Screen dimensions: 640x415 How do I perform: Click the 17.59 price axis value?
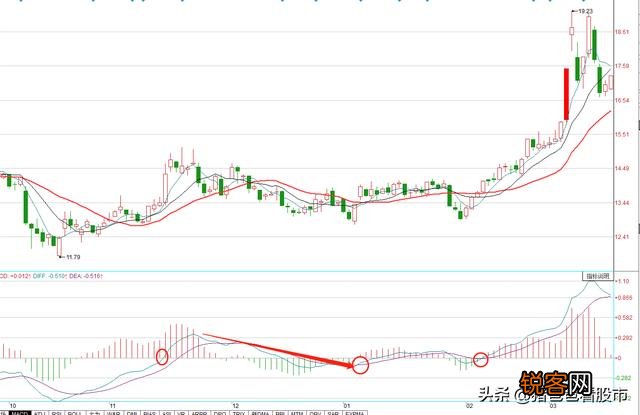tap(622, 66)
